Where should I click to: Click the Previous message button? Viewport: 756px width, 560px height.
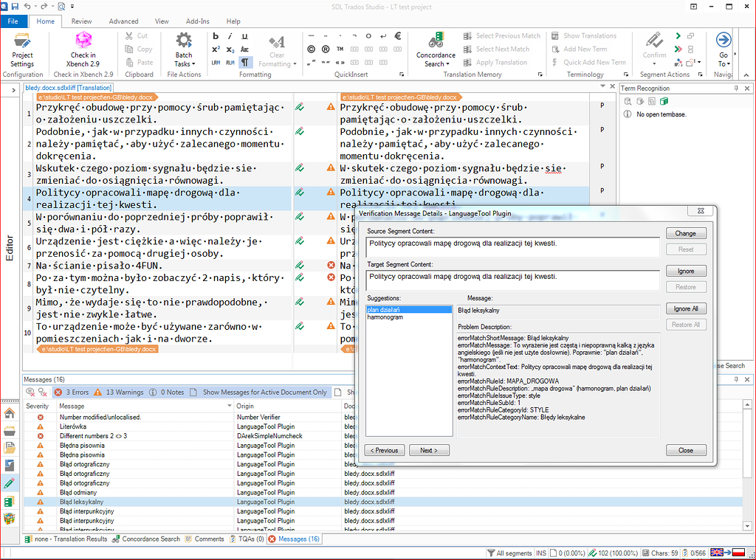pyautogui.click(x=384, y=450)
